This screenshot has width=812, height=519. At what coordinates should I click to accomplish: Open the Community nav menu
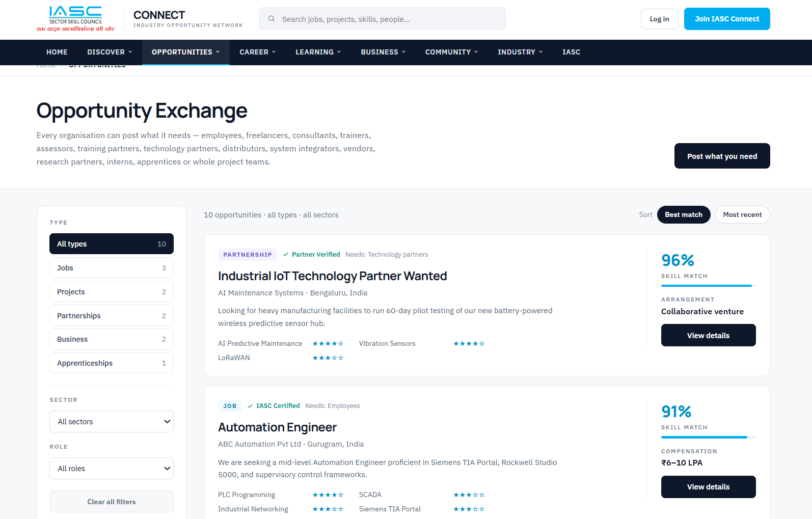coord(452,52)
